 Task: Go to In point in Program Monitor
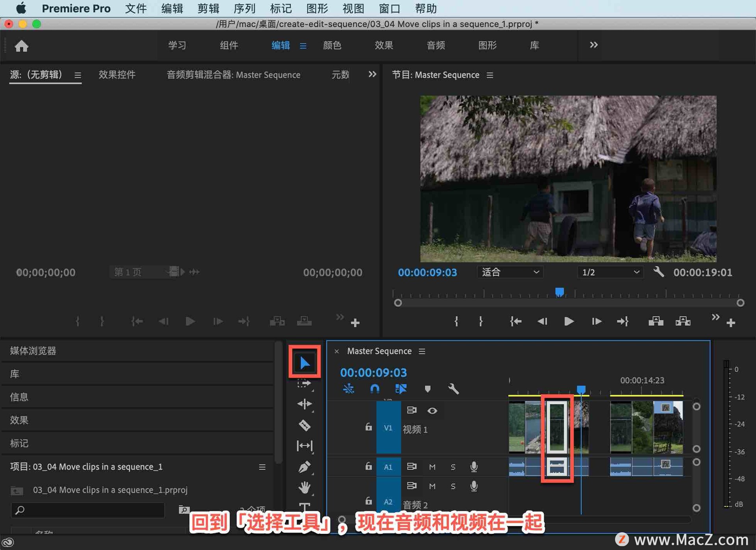pyautogui.click(x=515, y=322)
